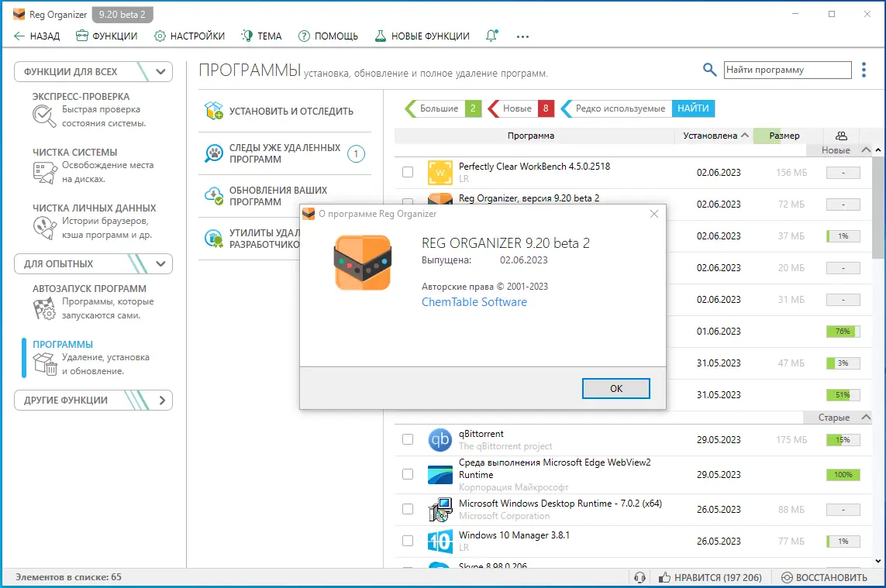Open 'Чистка системы' sidebar item
Screen dimensions: 886x588
93,166
